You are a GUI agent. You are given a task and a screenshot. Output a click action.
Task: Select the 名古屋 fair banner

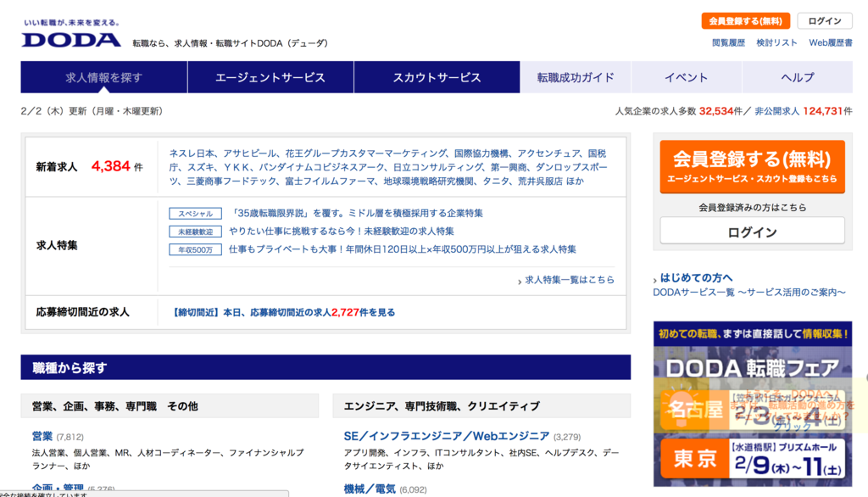[752, 410]
